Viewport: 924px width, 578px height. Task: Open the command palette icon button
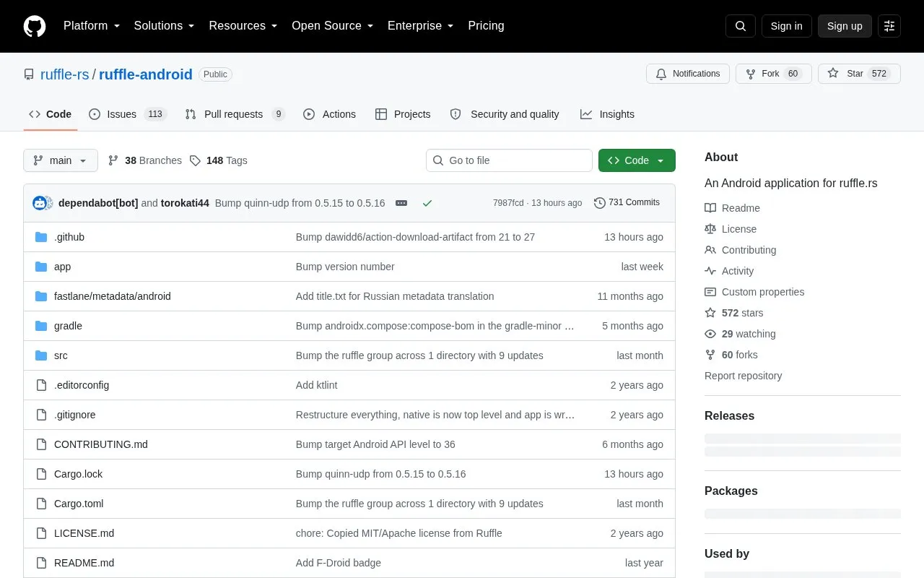coord(889,26)
